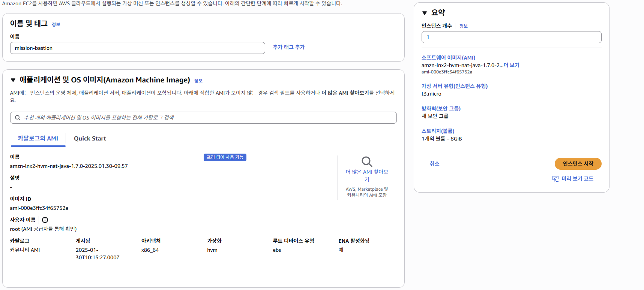
Task: Open the 소프트웨어 이미지(AMI) summary link
Action: (448, 58)
